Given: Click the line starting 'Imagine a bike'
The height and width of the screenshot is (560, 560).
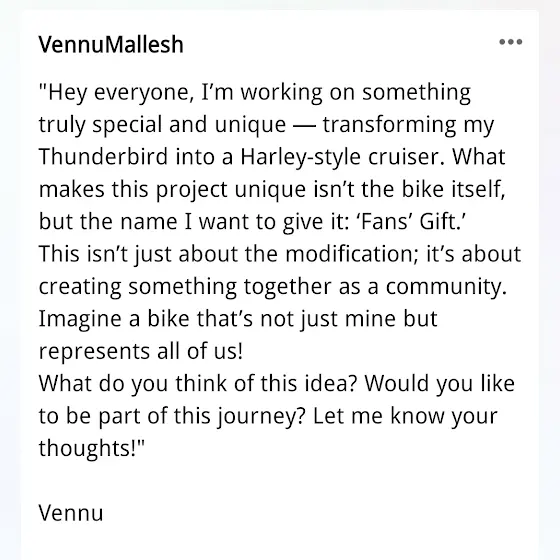Looking at the screenshot, I should (238, 319).
